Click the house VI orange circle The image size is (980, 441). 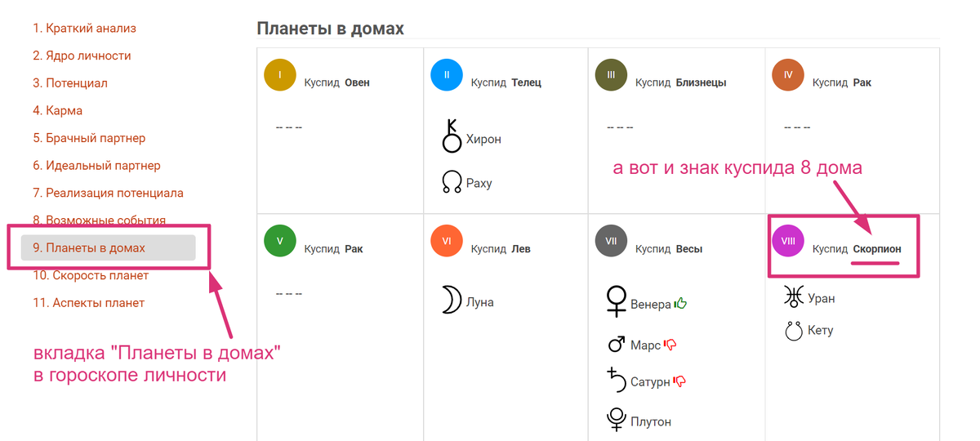click(x=447, y=241)
